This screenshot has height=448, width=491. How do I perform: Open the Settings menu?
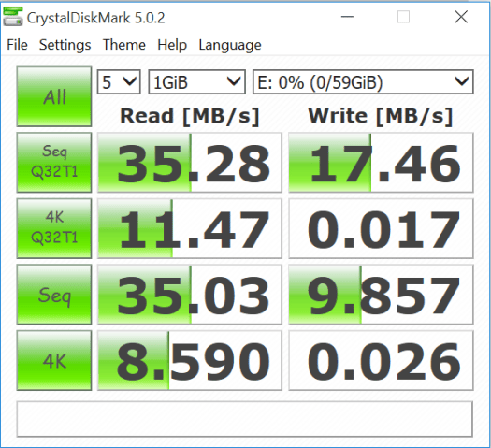[x=65, y=45]
